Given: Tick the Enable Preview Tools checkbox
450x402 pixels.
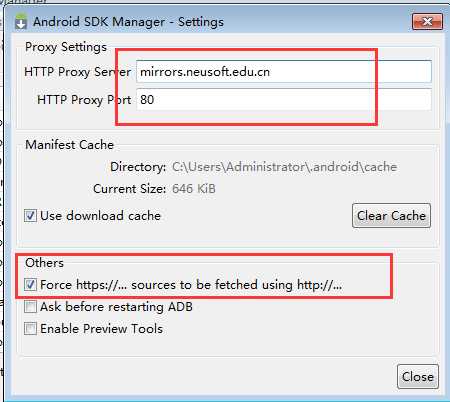Looking at the screenshot, I should pos(30,329).
